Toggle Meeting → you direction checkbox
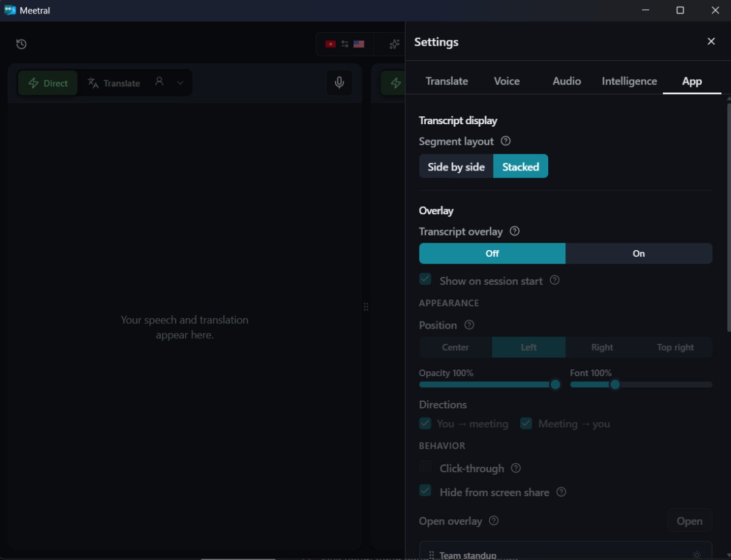Screen dimensions: 731x560 point(526,423)
